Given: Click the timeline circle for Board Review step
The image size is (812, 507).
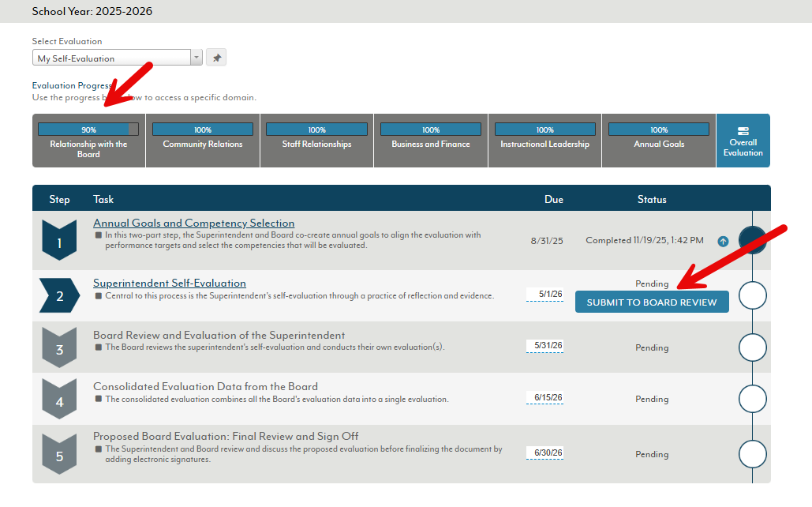Looking at the screenshot, I should (752, 347).
